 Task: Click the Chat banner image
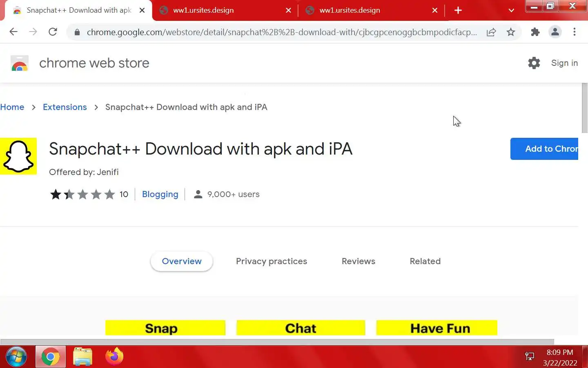(x=301, y=328)
